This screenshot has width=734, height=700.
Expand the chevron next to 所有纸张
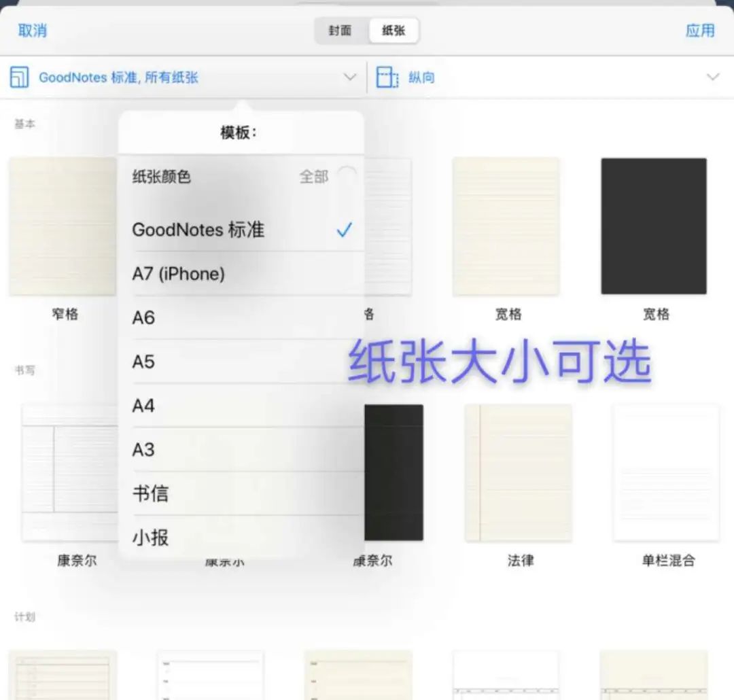click(350, 77)
